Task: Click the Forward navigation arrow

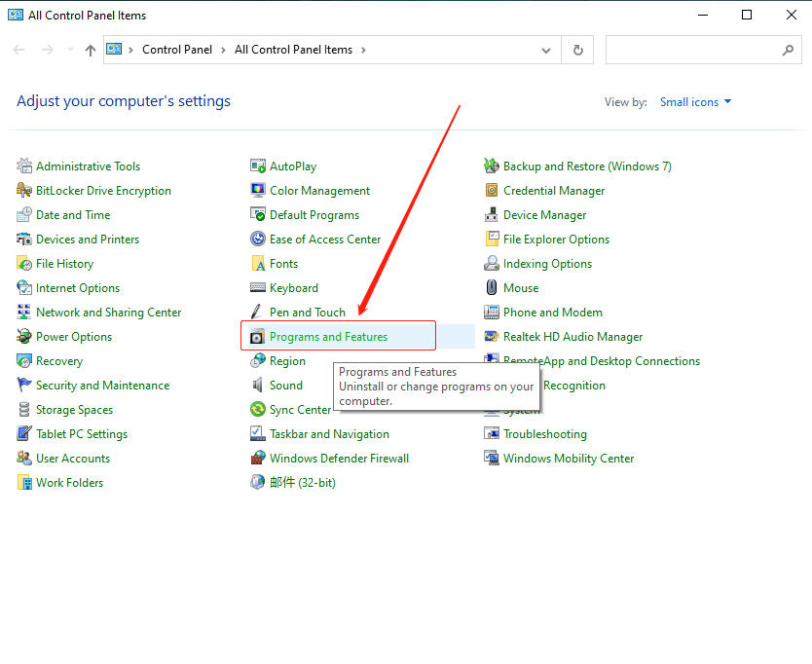Action: click(x=48, y=50)
